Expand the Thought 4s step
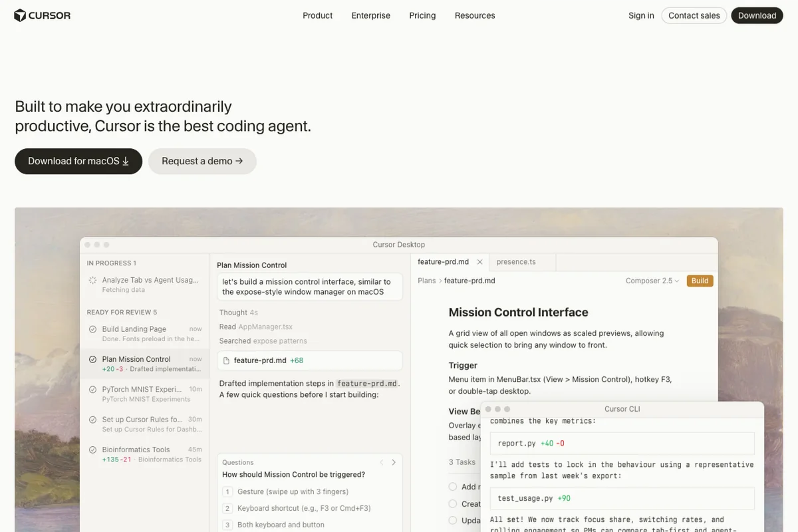The image size is (798, 532). point(238,313)
